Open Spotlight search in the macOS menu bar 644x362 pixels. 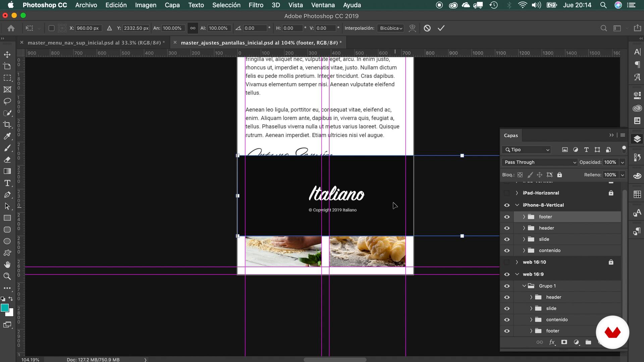click(x=603, y=5)
